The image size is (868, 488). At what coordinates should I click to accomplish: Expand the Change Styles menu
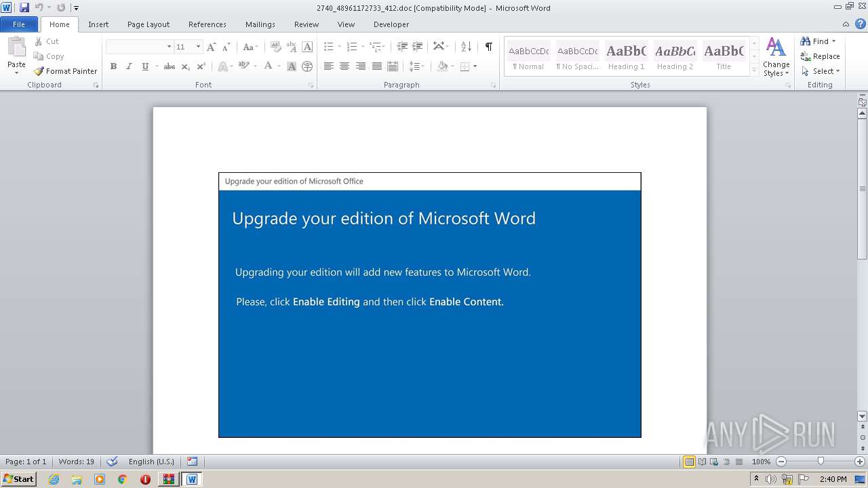pos(776,56)
